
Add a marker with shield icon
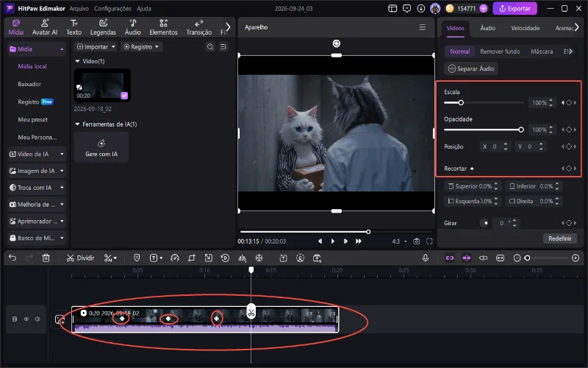pos(137,258)
